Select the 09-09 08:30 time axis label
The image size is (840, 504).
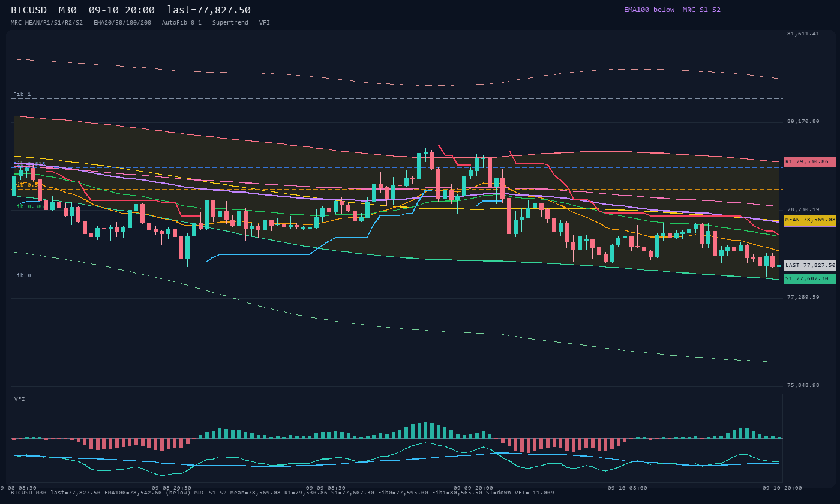pos(326,488)
